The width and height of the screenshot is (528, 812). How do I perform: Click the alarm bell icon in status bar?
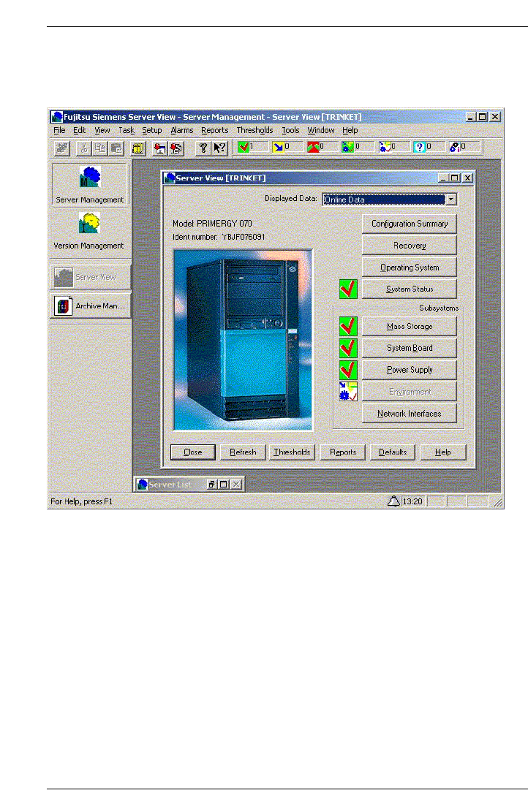point(393,501)
